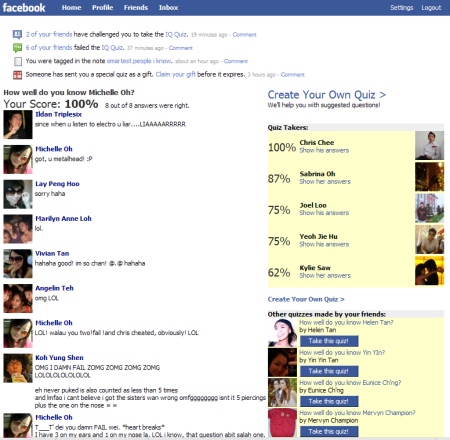Click Eunice Ch'ng's quiz thumbnail photo
This screenshot has width=450, height=440.
click(x=282, y=393)
